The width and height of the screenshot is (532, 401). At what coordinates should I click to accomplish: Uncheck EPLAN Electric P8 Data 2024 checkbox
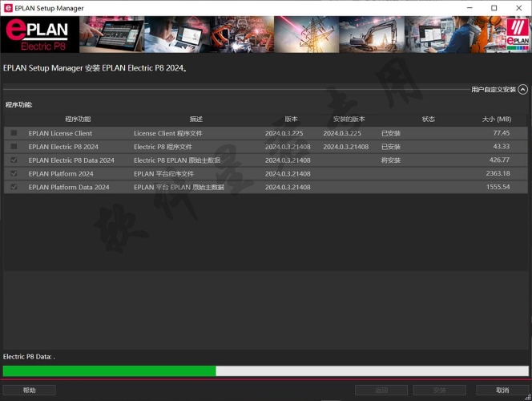click(14, 160)
